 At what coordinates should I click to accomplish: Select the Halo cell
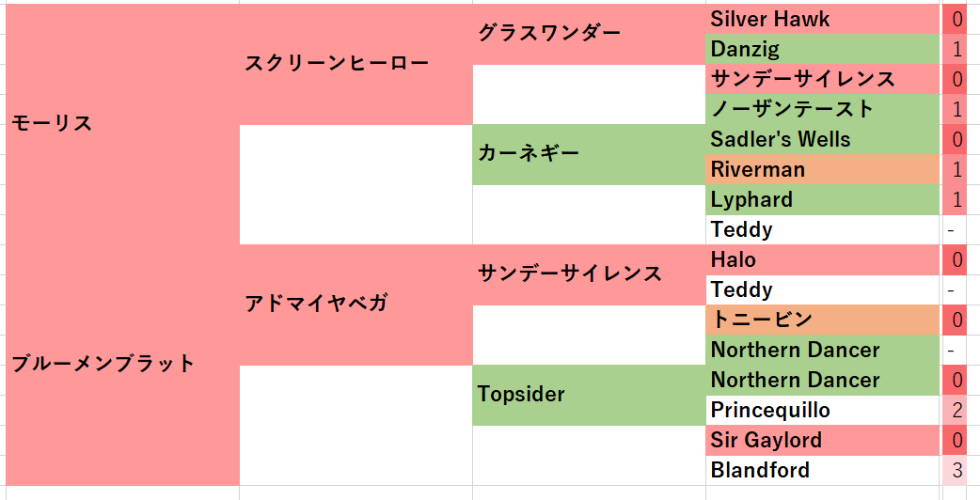pos(823,259)
